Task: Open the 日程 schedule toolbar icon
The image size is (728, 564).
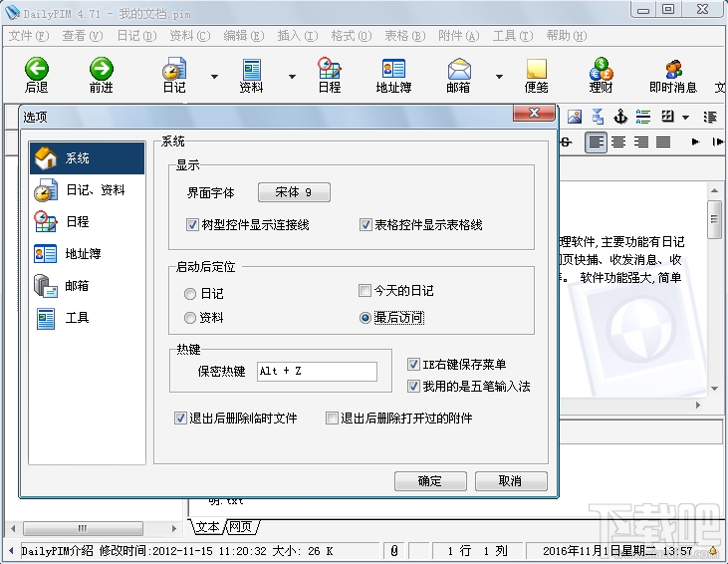Action: coord(330,69)
